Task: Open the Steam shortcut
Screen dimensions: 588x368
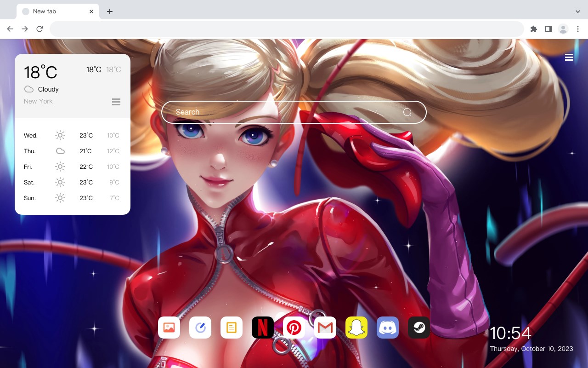Action: pyautogui.click(x=419, y=328)
